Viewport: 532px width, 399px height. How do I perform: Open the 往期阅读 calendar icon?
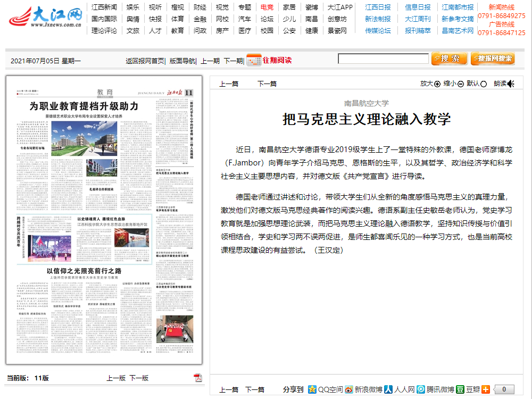tap(254, 60)
